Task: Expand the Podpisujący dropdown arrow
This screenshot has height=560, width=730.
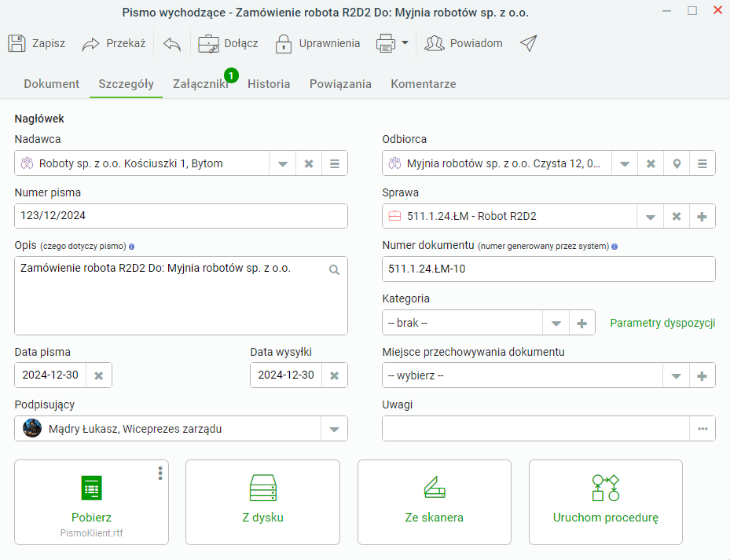Action: pyautogui.click(x=334, y=429)
